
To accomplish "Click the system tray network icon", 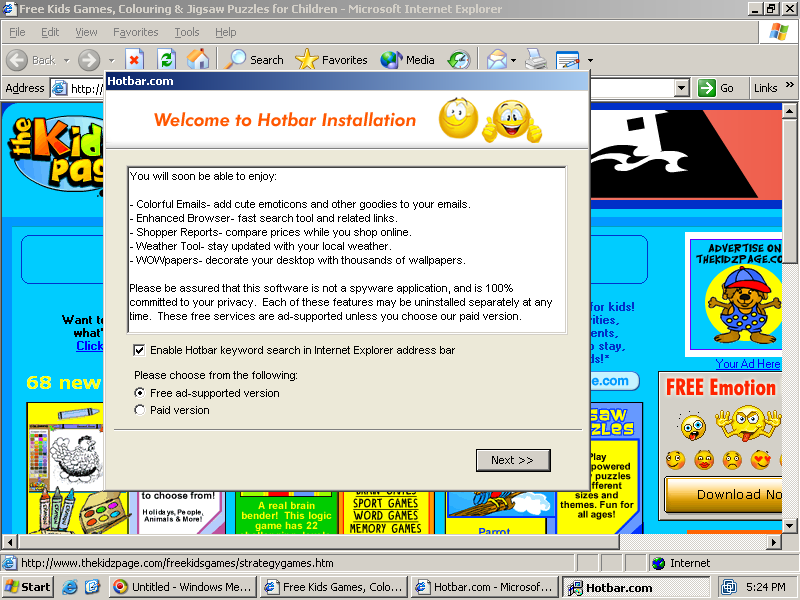I will tap(729, 587).
